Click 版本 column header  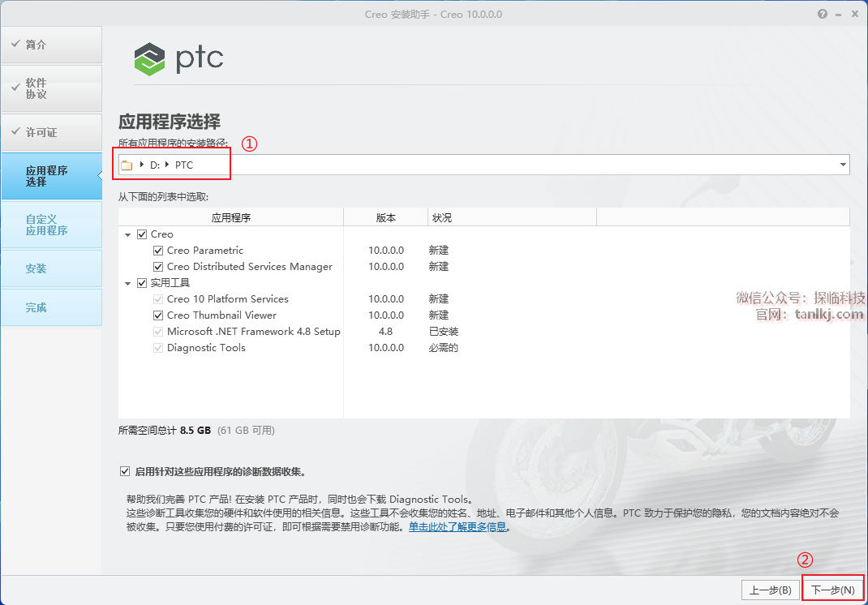pos(386,217)
